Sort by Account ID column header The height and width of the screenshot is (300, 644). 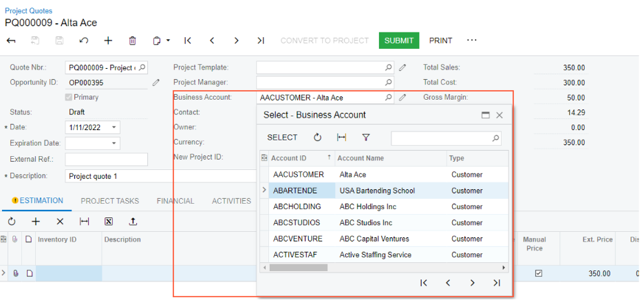(x=301, y=158)
